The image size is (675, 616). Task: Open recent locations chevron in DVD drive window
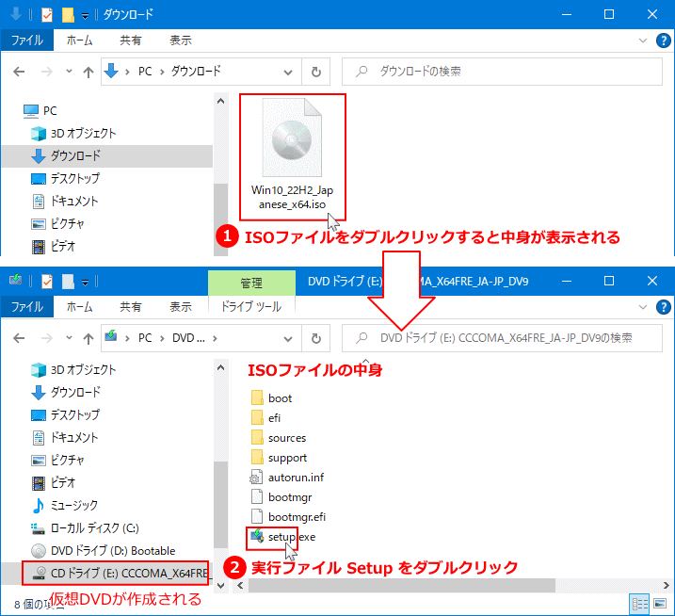pyautogui.click(x=69, y=338)
